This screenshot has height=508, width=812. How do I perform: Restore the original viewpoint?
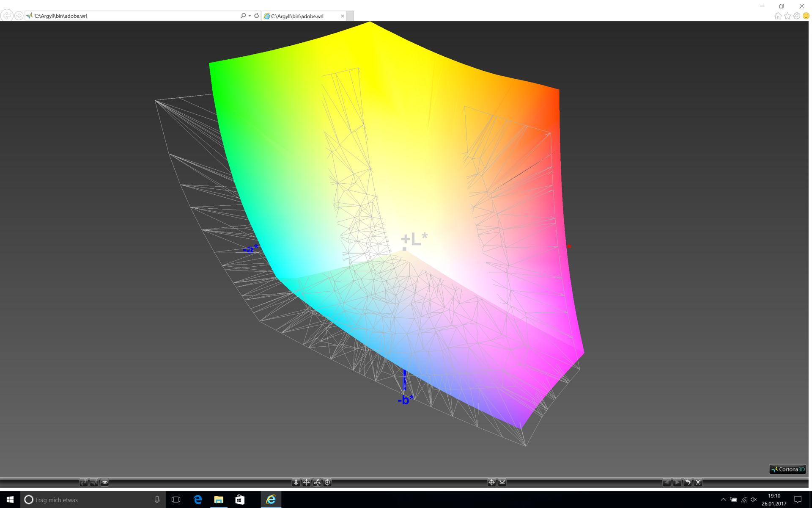coord(688,482)
